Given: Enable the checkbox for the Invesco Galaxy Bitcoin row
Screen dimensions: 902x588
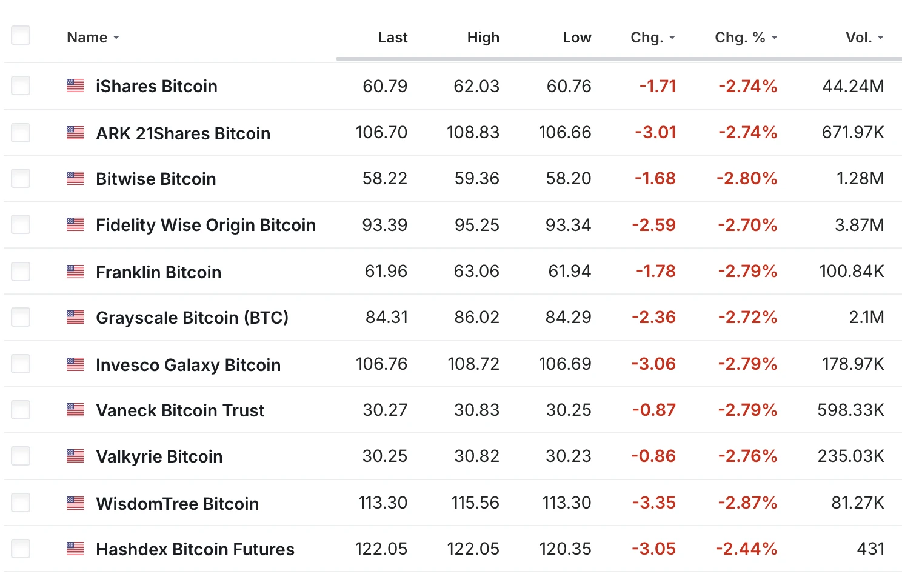Looking at the screenshot, I should tap(21, 364).
